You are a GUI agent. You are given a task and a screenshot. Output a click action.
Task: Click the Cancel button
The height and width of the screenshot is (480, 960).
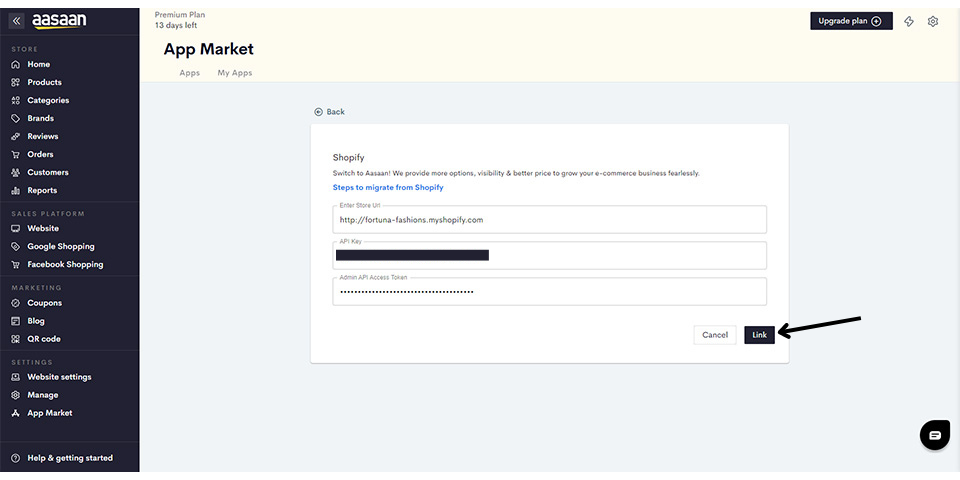715,335
